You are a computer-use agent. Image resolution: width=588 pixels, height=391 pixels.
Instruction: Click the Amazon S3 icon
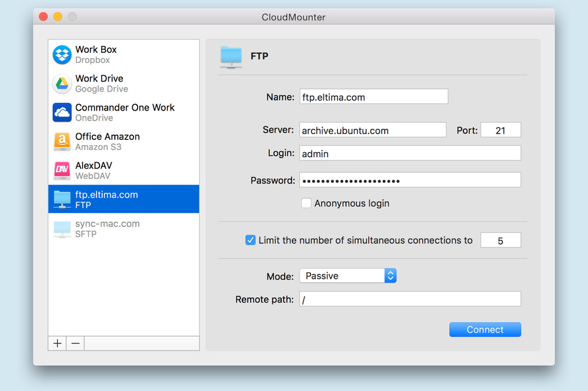[62, 142]
